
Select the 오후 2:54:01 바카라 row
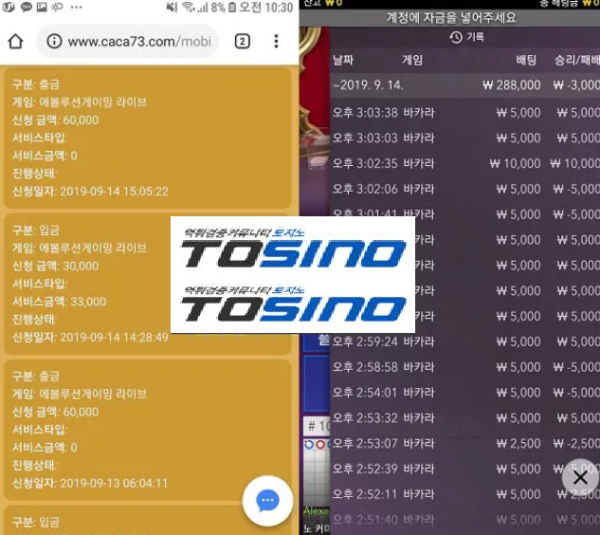(465, 392)
